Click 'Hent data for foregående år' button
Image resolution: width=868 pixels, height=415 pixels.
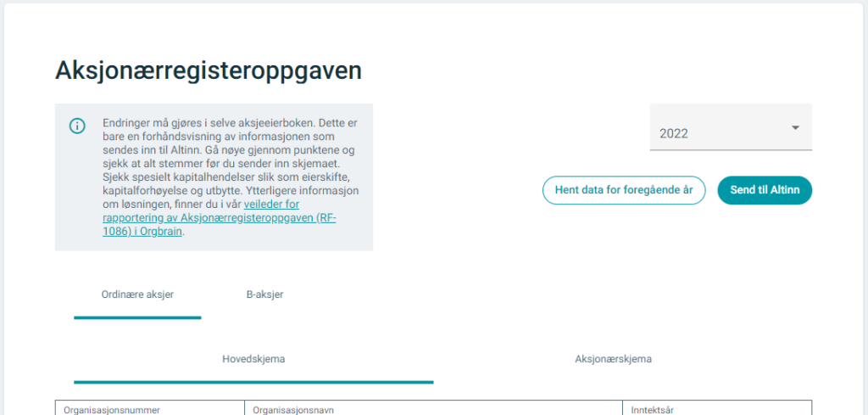[x=624, y=190]
